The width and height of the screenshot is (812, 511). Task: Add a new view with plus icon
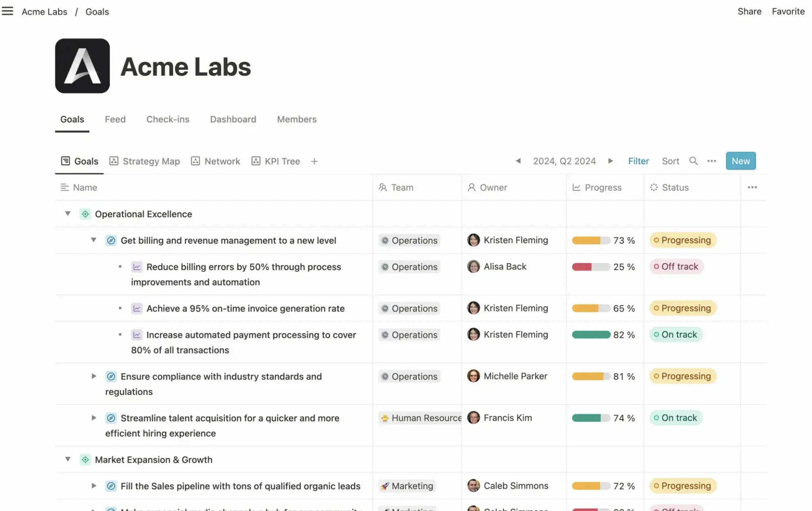click(x=314, y=161)
